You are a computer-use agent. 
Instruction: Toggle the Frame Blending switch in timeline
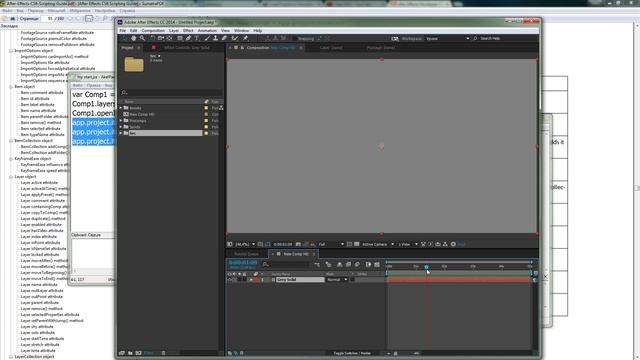[x=348, y=264]
